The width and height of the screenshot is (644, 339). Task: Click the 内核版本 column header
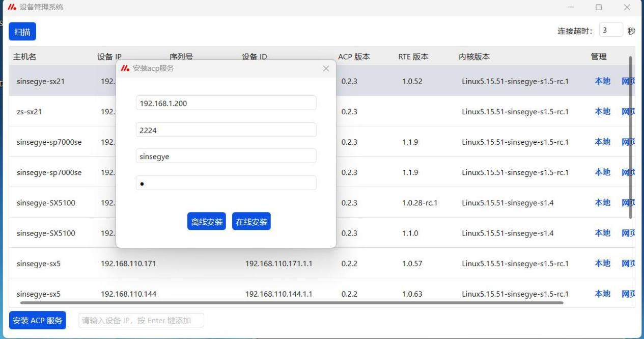pos(474,57)
